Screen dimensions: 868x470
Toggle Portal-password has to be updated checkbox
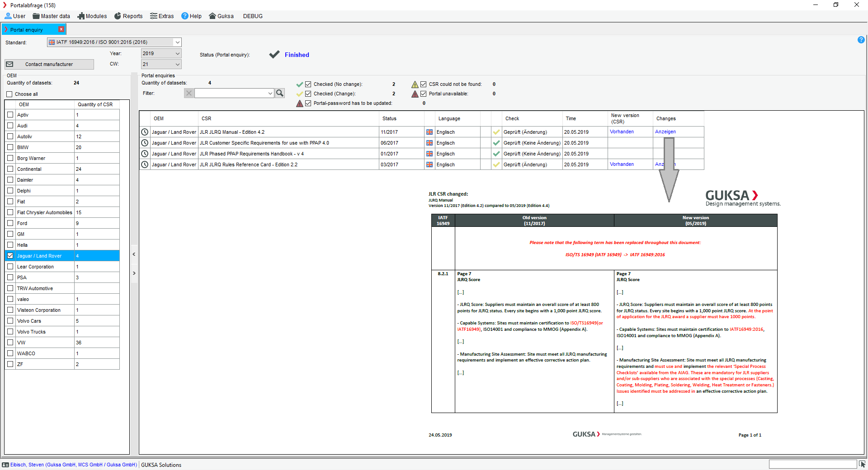pos(308,103)
